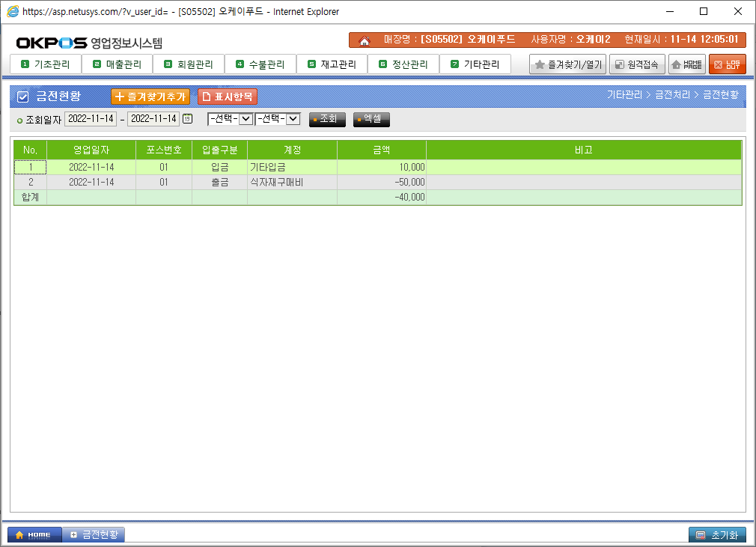The height and width of the screenshot is (547, 756).
Task: Open the calendar date picker icon
Action: [x=187, y=119]
